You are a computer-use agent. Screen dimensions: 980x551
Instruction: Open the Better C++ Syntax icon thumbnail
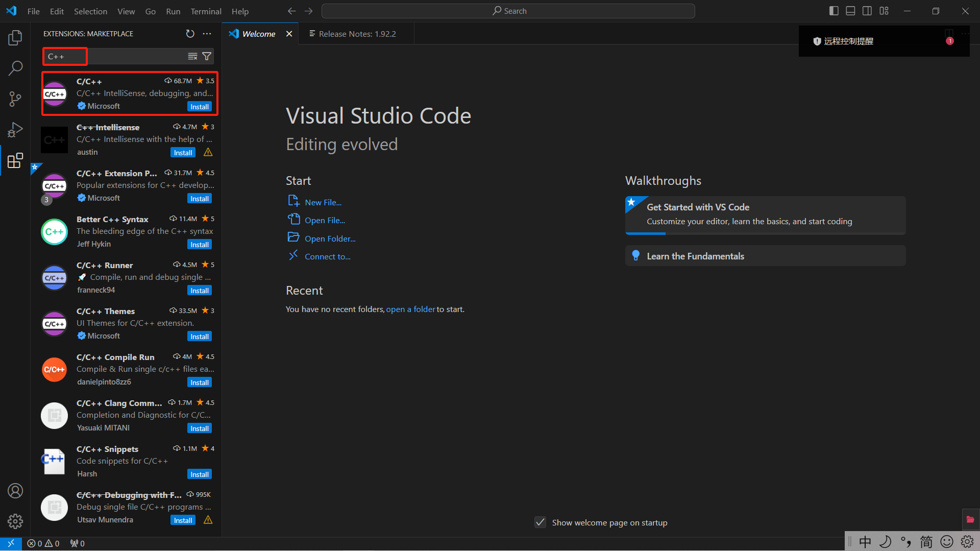pos(54,232)
